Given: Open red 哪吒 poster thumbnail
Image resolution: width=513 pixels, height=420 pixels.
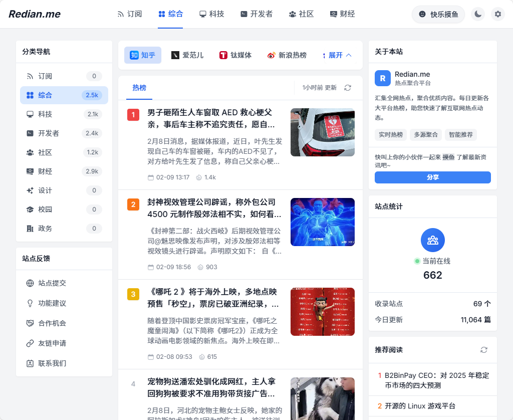Looking at the screenshot, I should (x=323, y=312).
